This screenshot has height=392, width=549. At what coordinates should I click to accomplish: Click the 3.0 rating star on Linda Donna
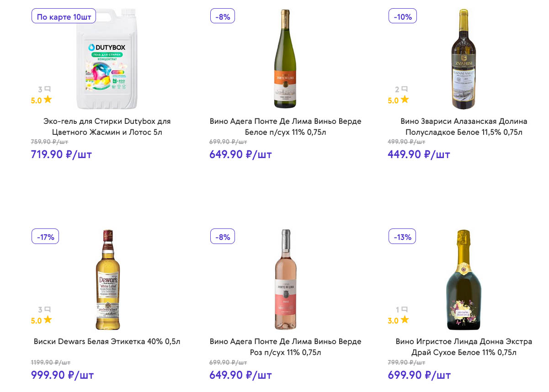[x=405, y=320]
